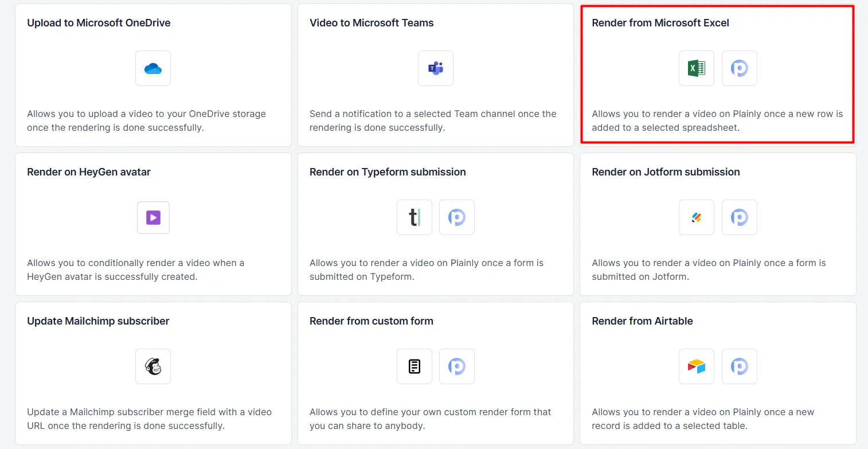The height and width of the screenshot is (449, 868).
Task: Click custom form description about sharing
Action: 430,419
